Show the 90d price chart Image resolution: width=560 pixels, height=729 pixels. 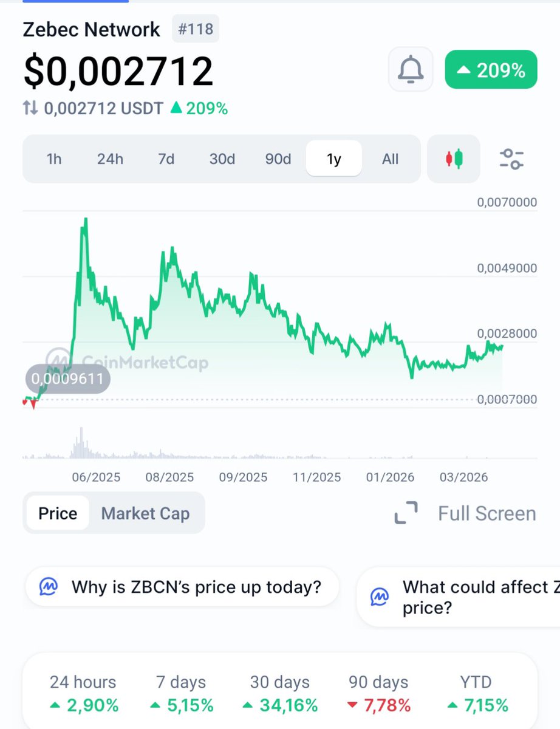pyautogui.click(x=278, y=159)
